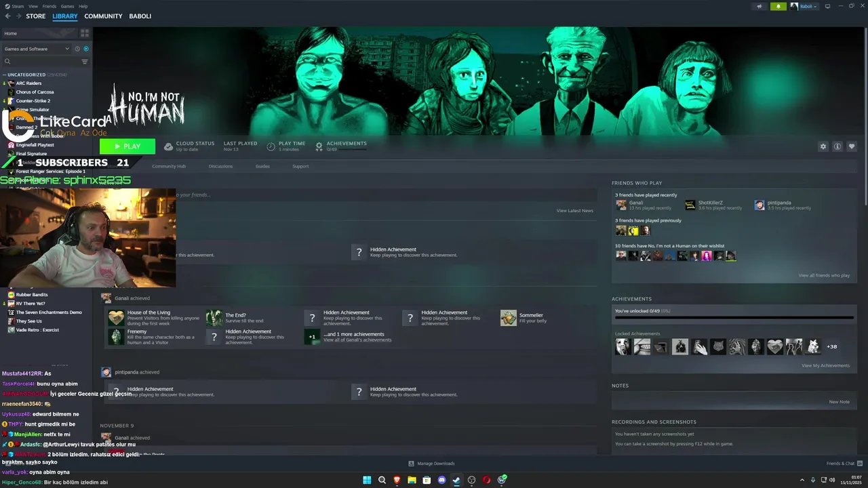This screenshot has height=488, width=868.
Task: Open game settings gear icon
Action: tap(823, 146)
